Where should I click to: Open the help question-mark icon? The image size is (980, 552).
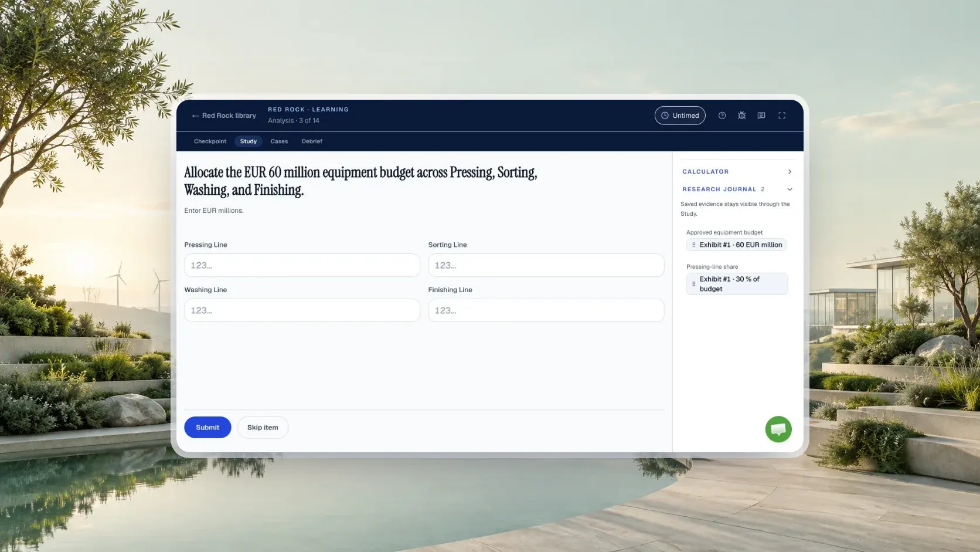click(x=722, y=116)
